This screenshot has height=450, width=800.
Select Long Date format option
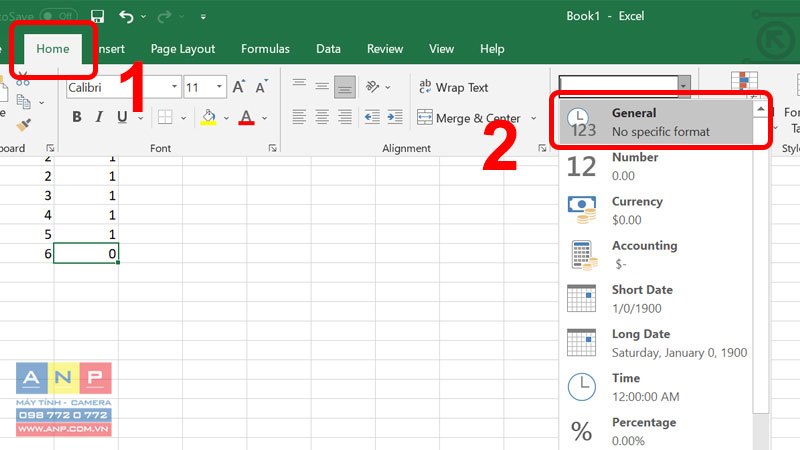656,343
